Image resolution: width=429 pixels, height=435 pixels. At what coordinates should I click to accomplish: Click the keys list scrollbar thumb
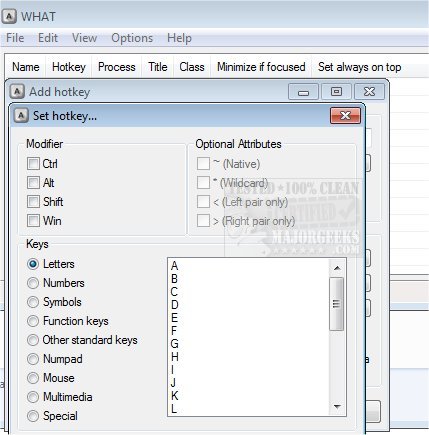point(337,304)
